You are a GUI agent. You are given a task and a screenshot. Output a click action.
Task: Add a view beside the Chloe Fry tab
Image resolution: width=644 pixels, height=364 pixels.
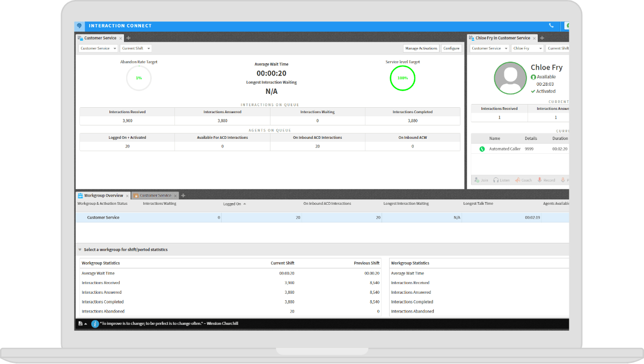tap(542, 38)
